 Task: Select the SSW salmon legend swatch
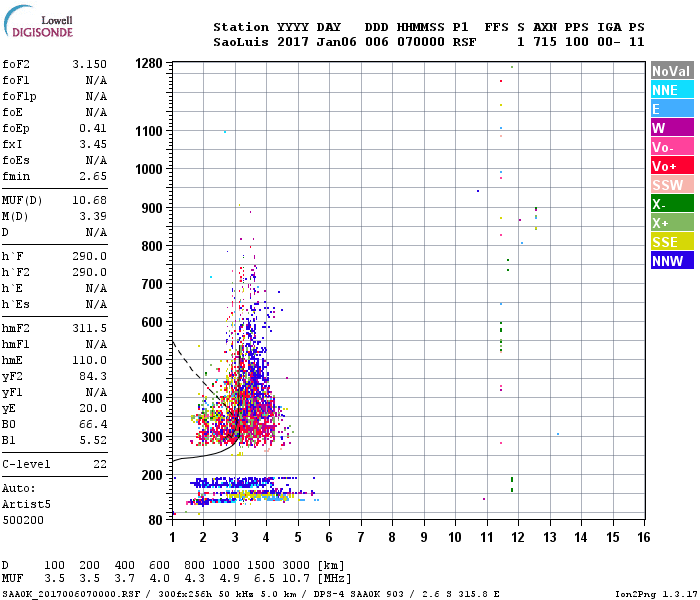click(672, 185)
